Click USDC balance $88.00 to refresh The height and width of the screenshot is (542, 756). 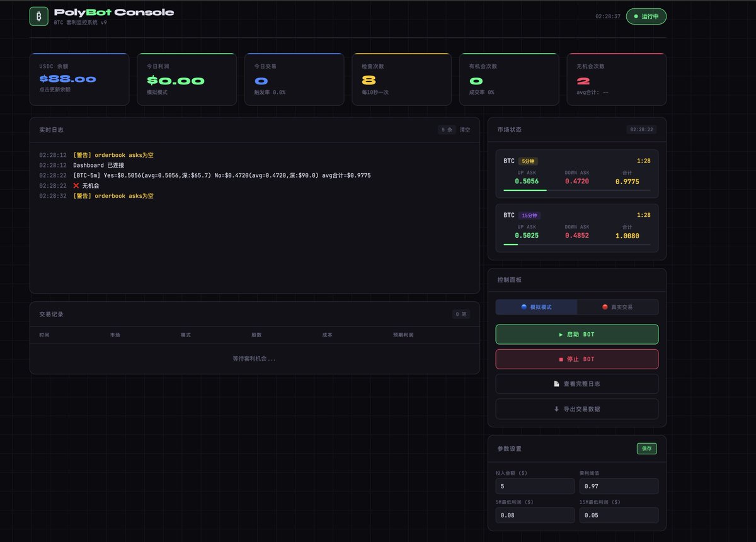pyautogui.click(x=67, y=79)
